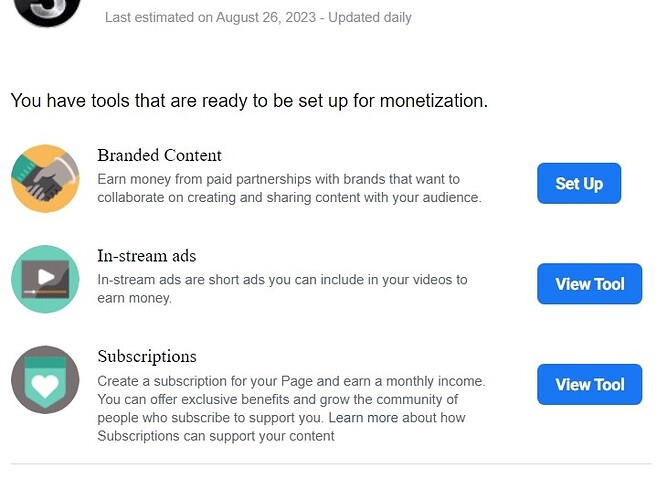
Task: Click the Branded Content handshake icon
Action: click(45, 178)
